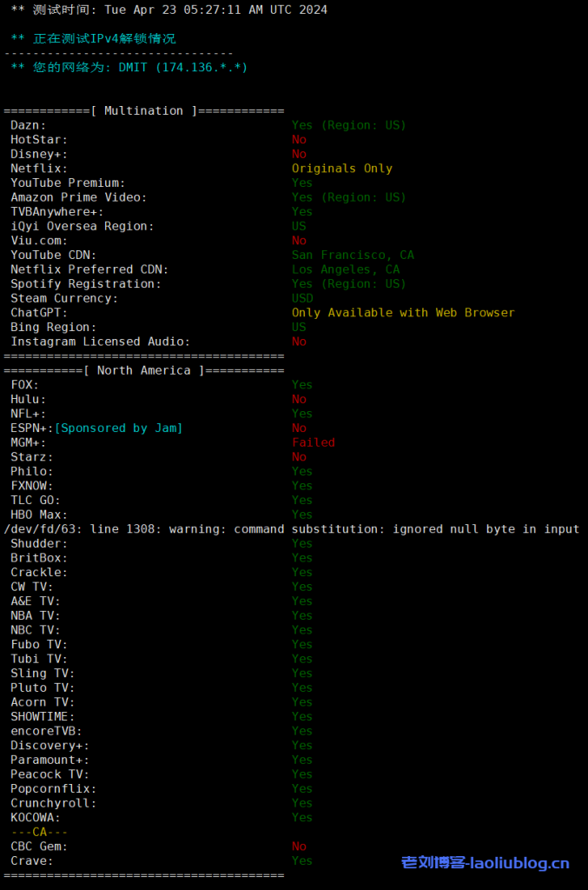Click the ChatGPT web browser result text
This screenshot has width=588, height=890.
click(x=403, y=313)
